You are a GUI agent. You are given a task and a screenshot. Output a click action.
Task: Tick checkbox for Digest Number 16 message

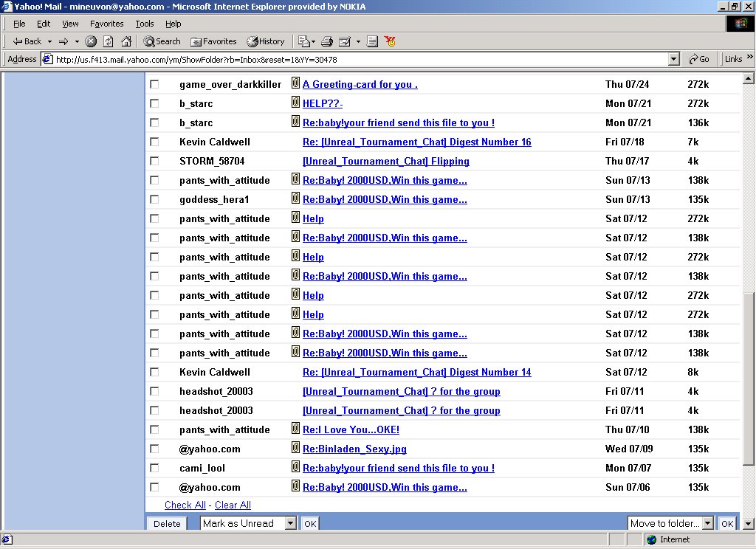[154, 142]
